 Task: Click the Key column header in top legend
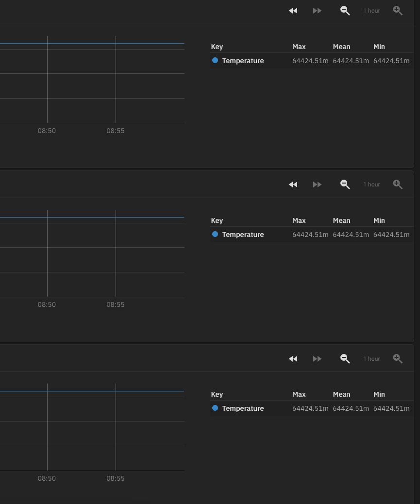217,47
